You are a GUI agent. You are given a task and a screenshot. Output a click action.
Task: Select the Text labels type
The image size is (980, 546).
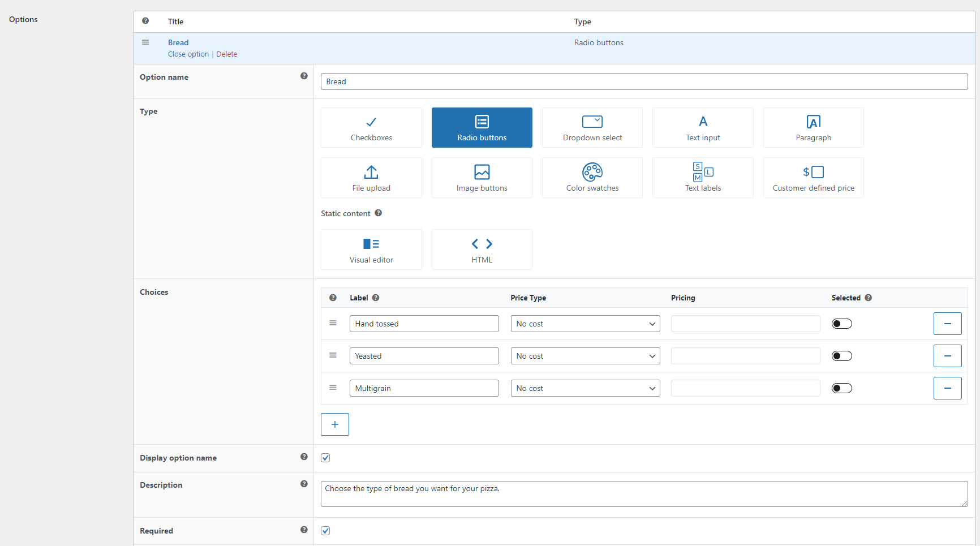pos(703,178)
